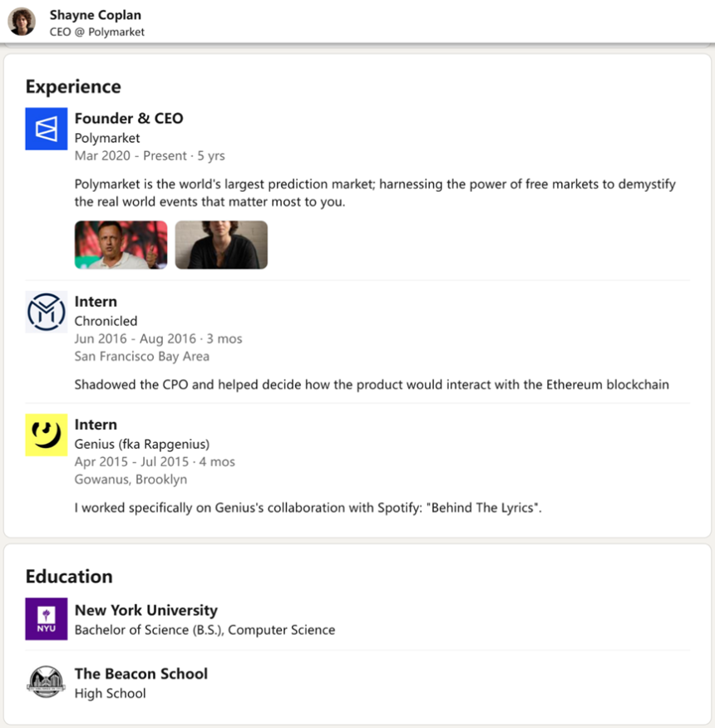This screenshot has width=715, height=728.
Task: Click the Chronicled company name
Action: [x=106, y=321]
